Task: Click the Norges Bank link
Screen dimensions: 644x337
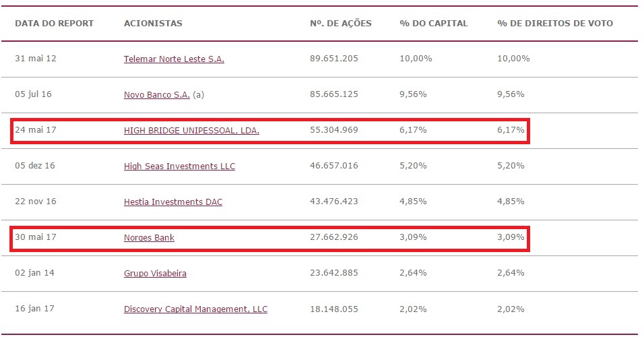Action: pos(149,237)
